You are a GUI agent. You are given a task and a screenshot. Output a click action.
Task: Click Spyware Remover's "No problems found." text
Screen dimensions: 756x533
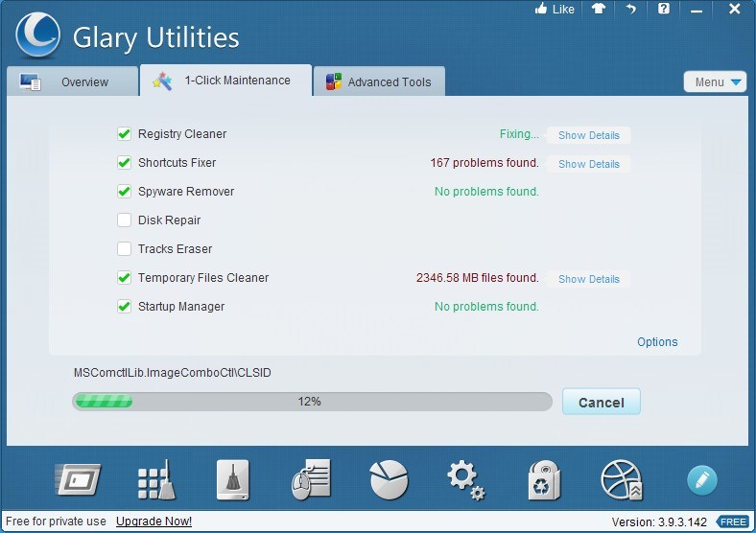[x=486, y=192]
